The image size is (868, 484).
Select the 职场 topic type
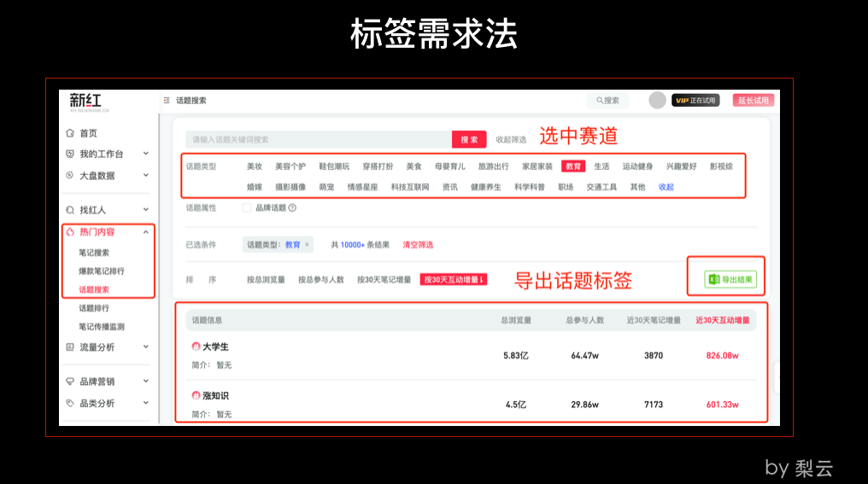(566, 187)
